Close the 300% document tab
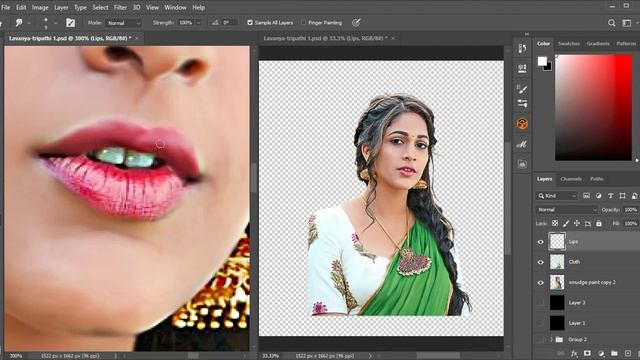Screen dimensions: 640x360 coord(137,38)
